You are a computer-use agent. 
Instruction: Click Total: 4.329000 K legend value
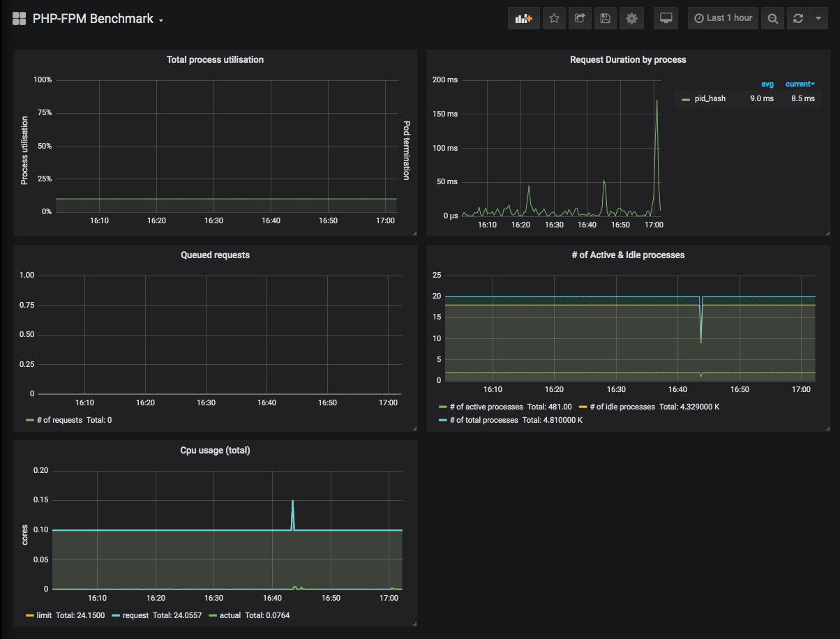point(689,407)
